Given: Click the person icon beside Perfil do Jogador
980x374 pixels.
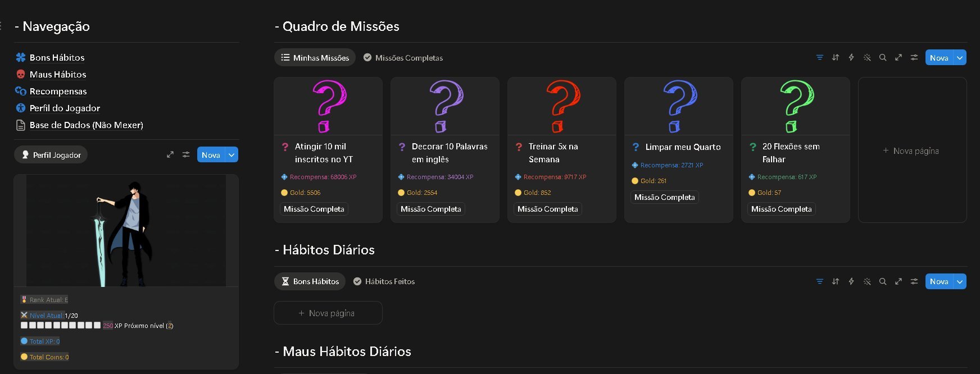Looking at the screenshot, I should point(21,108).
